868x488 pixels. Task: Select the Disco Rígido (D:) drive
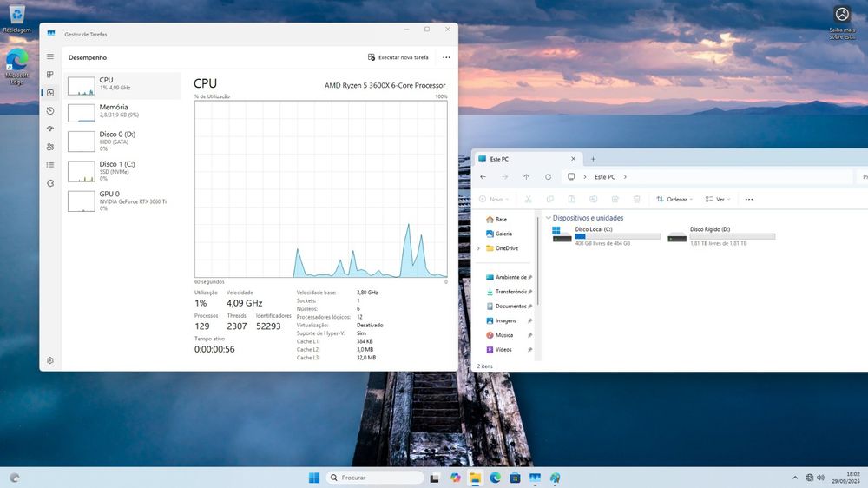[x=720, y=236]
